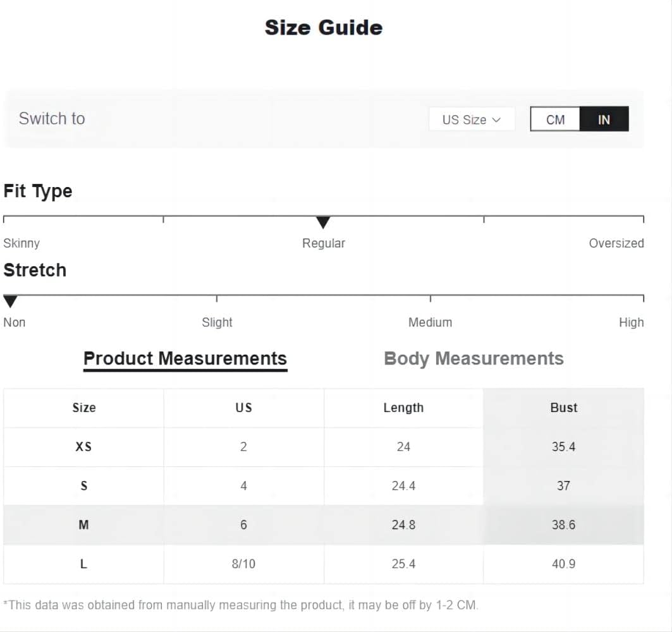Click Bust value 35.4 in XS row
The image size is (672, 632).
tap(563, 447)
